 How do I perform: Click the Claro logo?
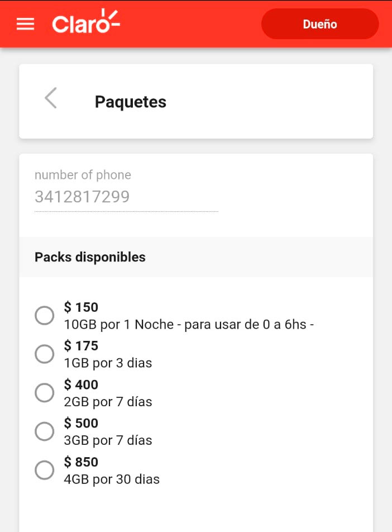(86, 23)
